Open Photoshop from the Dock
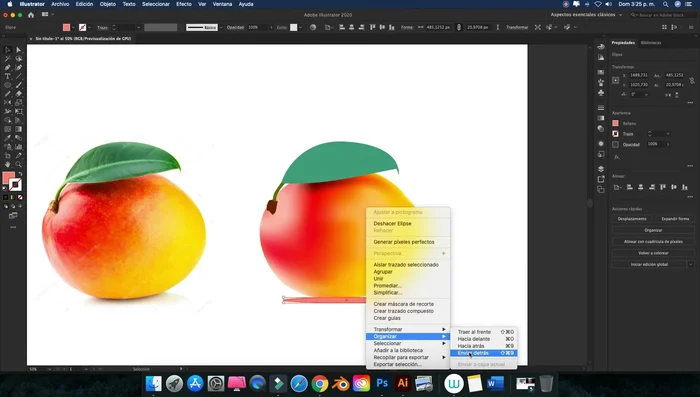 (382, 383)
